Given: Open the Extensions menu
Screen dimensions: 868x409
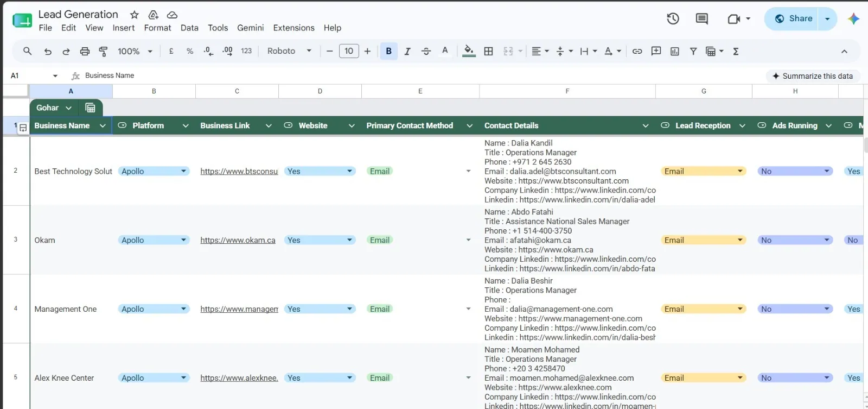Looking at the screenshot, I should pos(293,28).
